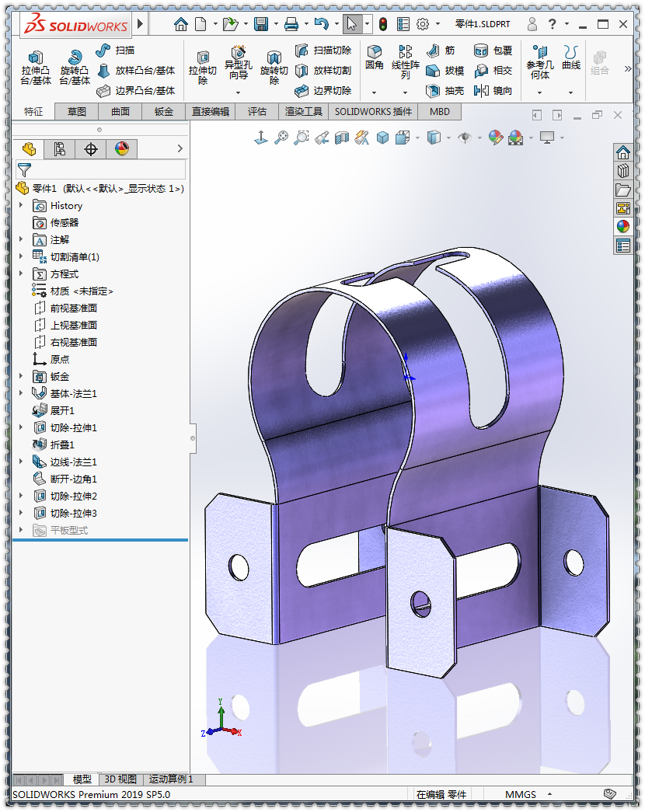
Task: Switch to the ConfigurationManager tab
Action: 91,149
